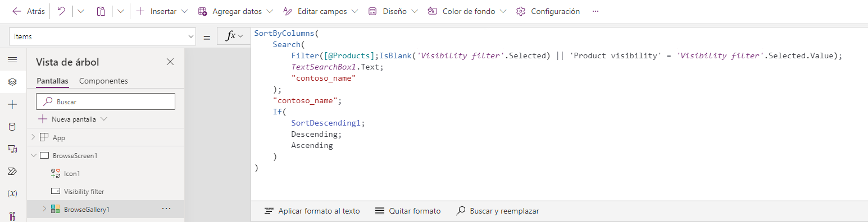Viewport: 868px width, 222px height.
Task: Click the word Descending in formula
Action: tap(314, 134)
